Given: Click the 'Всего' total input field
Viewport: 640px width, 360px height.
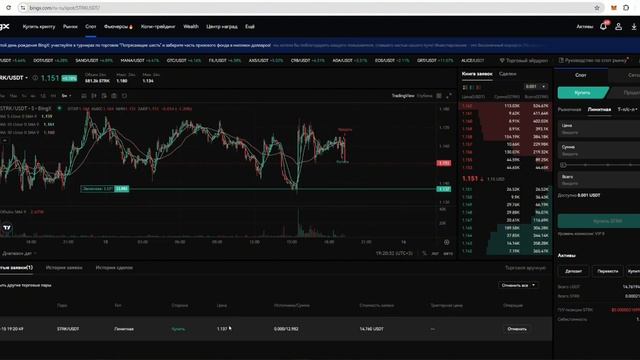Looking at the screenshot, I should (599, 180).
